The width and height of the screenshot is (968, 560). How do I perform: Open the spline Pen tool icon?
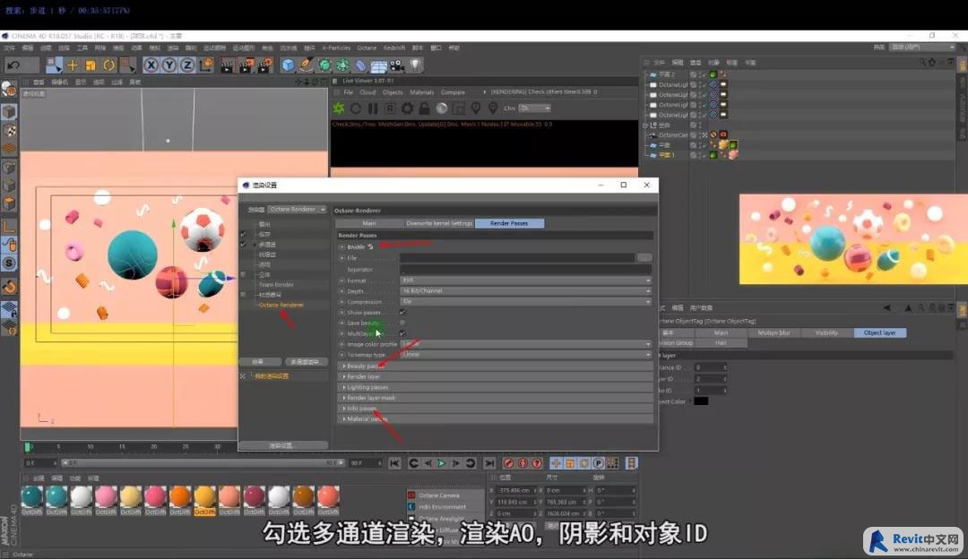pos(307,65)
